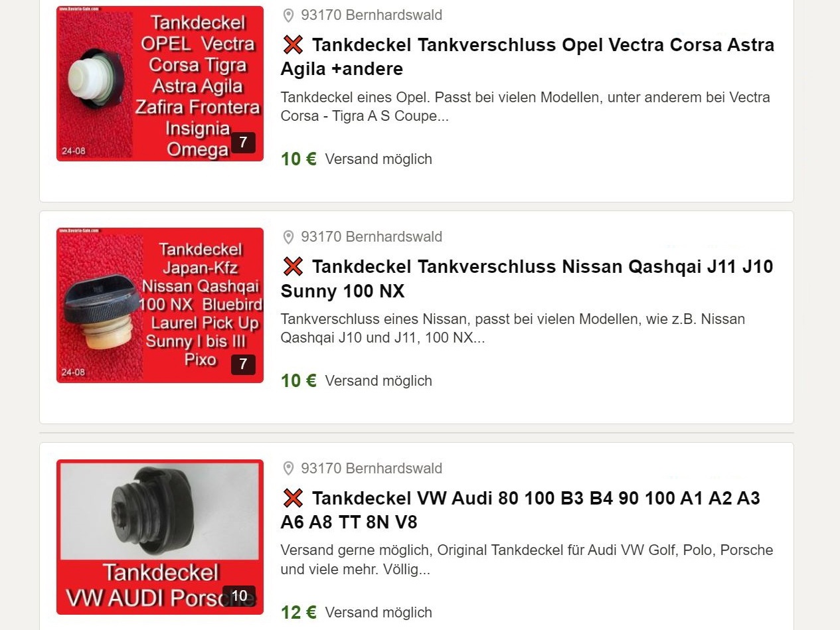The image size is (840, 630).
Task: Click the Nissan Qashqai Tankdeckel thumbnail image
Action: point(160,305)
